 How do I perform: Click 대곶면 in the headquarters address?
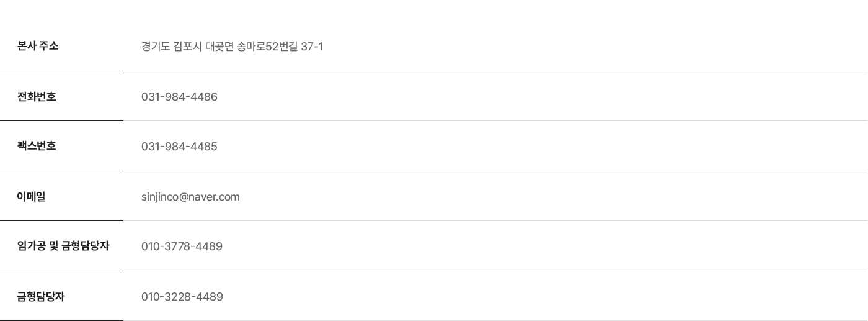click(x=219, y=47)
